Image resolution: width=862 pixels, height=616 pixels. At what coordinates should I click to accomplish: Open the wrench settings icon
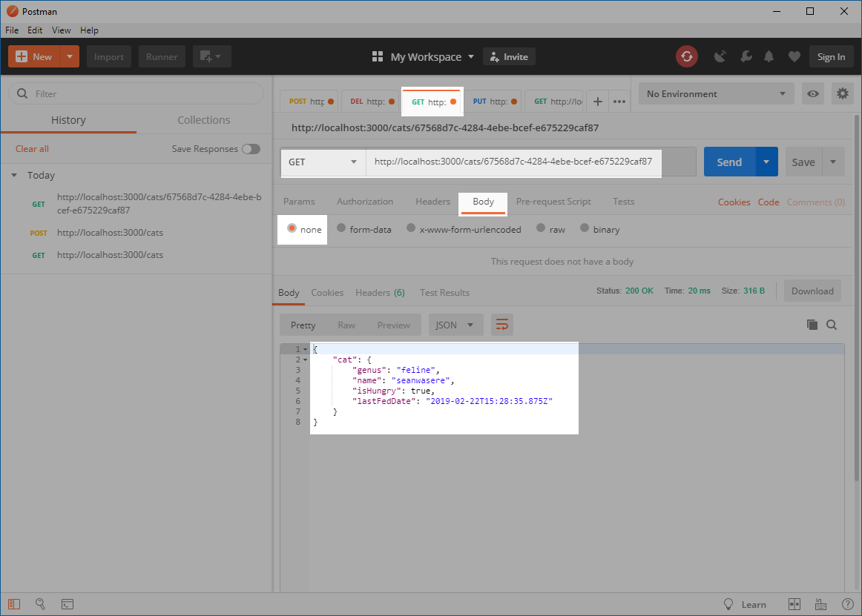[x=746, y=56]
